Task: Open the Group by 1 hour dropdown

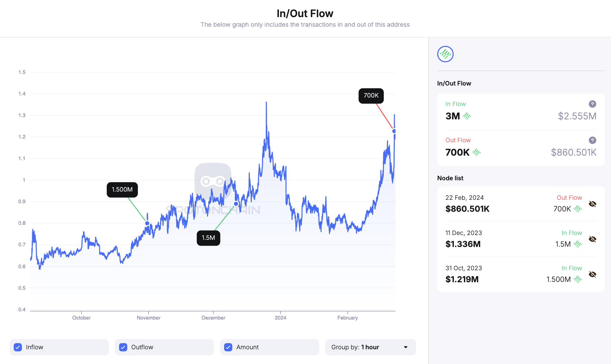Action: [370, 347]
